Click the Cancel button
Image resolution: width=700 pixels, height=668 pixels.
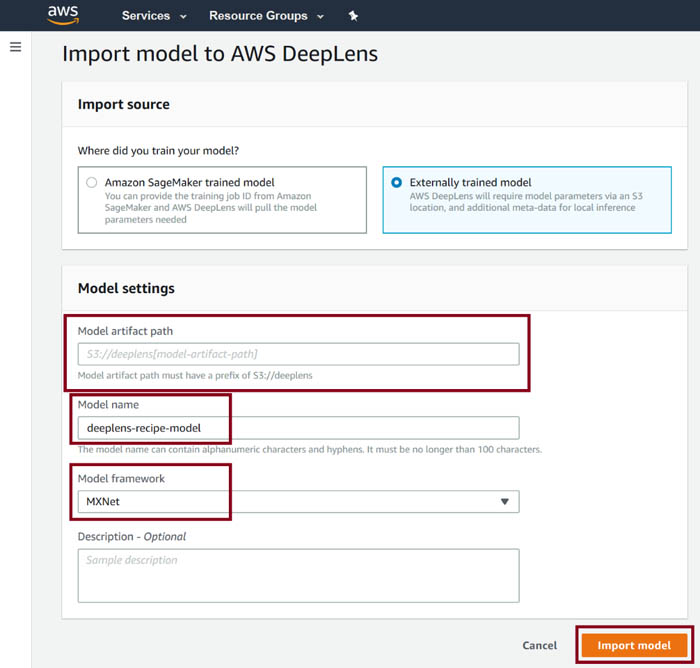(539, 645)
